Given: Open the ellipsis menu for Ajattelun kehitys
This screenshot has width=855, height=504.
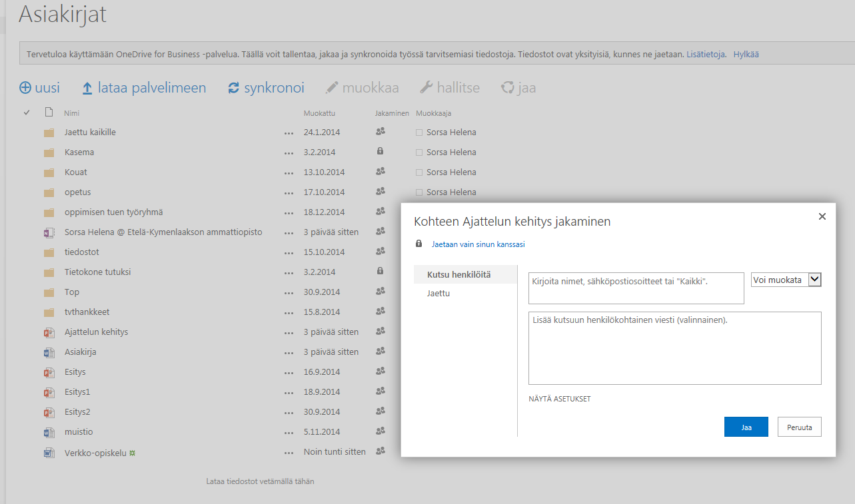Looking at the screenshot, I should click(x=289, y=333).
